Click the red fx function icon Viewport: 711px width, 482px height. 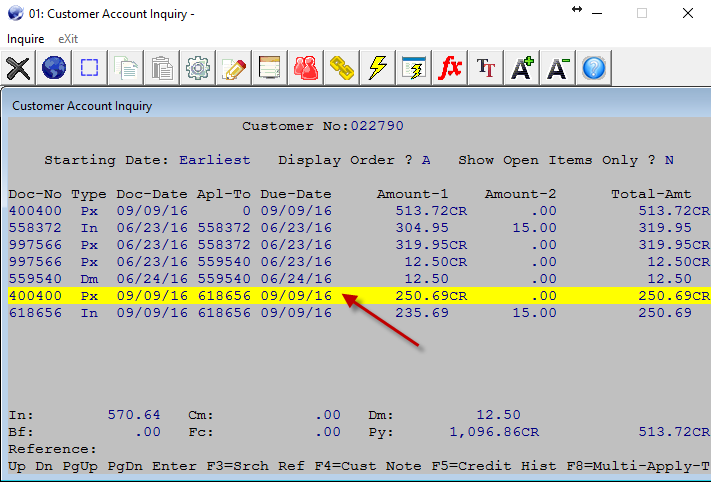pos(450,68)
